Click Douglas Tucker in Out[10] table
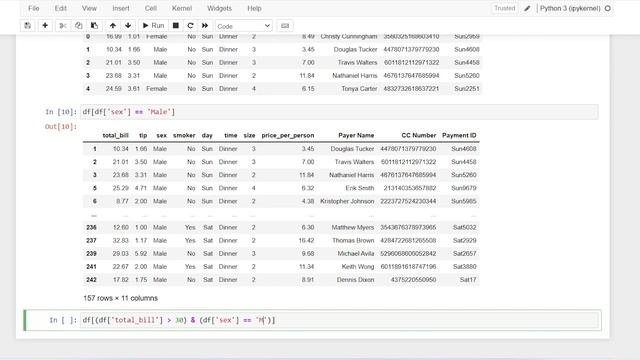Screen dimensions: 640x360 click(x=352, y=149)
